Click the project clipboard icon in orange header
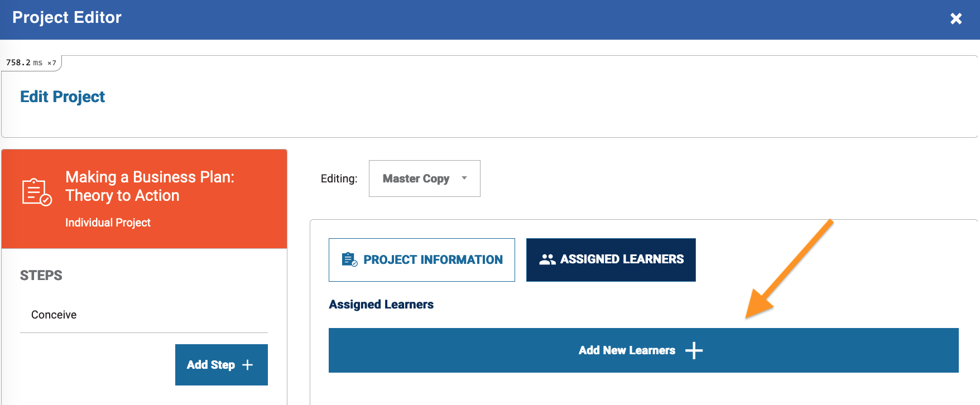 (x=37, y=192)
